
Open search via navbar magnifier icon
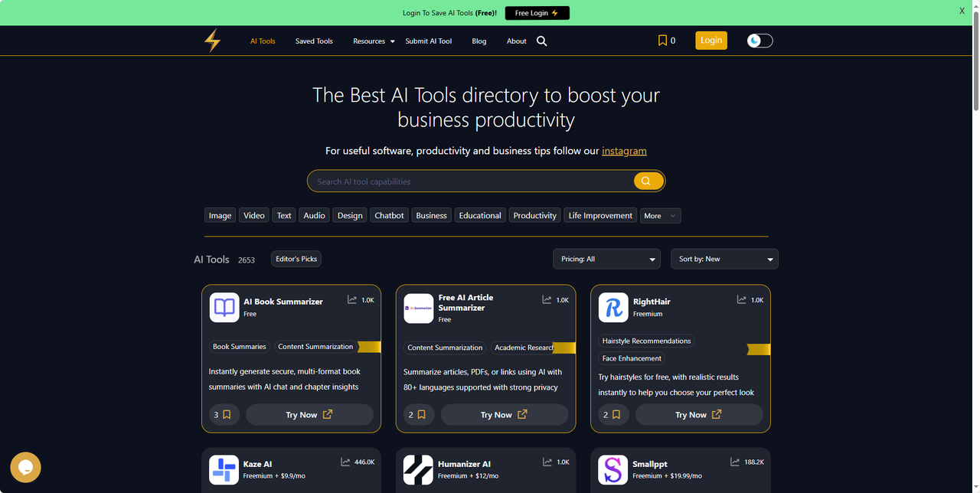(542, 41)
